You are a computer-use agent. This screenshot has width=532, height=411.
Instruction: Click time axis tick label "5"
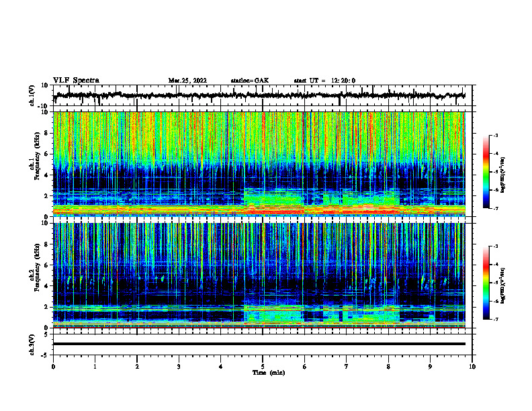(x=263, y=367)
